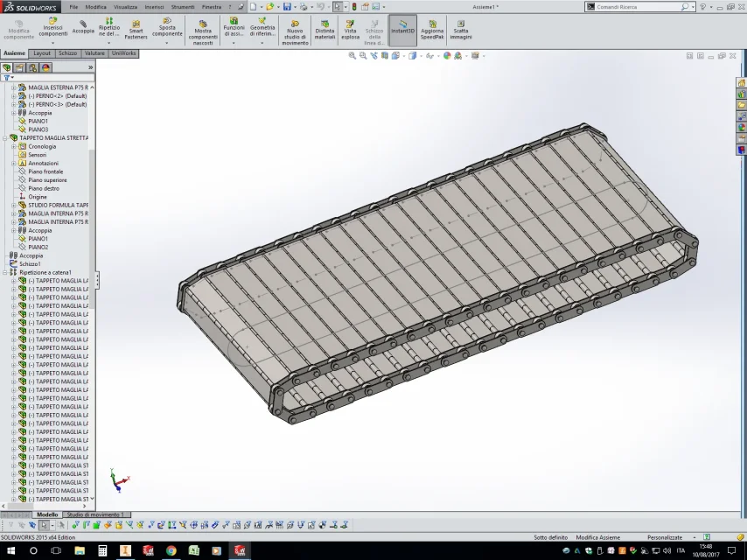Open dropdown under Funzioni di assi
The width and height of the screenshot is (747, 560).
[234, 43]
